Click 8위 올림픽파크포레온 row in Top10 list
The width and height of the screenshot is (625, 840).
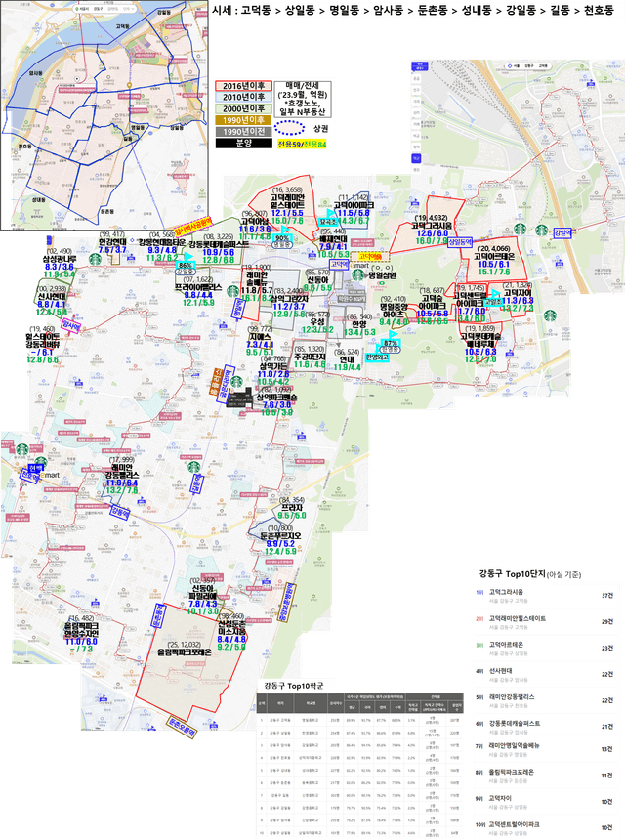point(544,776)
